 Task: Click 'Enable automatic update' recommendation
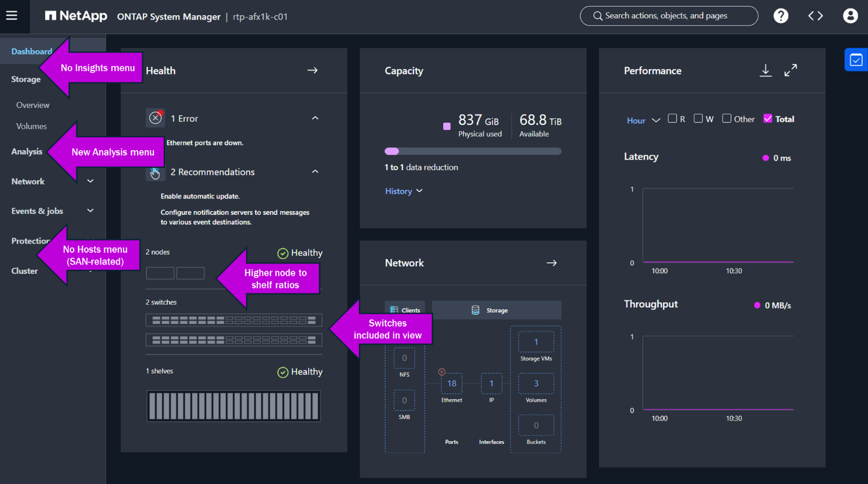pyautogui.click(x=200, y=196)
